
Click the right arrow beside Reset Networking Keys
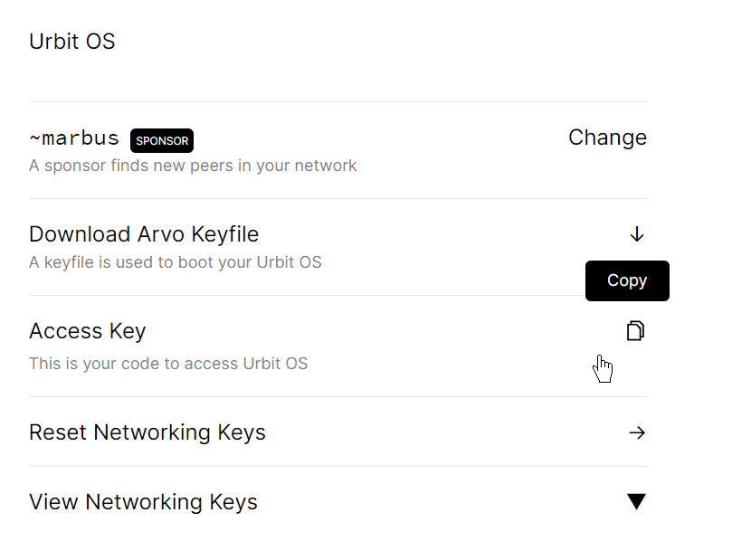tap(636, 432)
